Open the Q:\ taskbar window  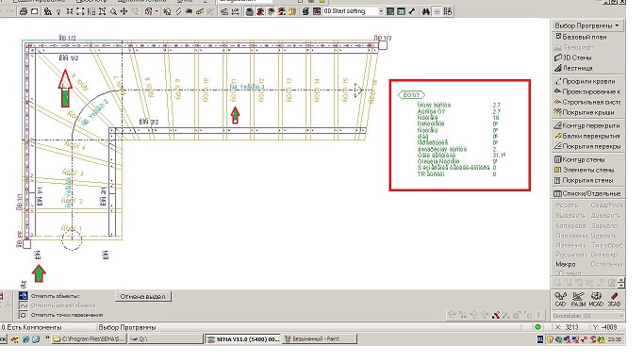click(165, 339)
